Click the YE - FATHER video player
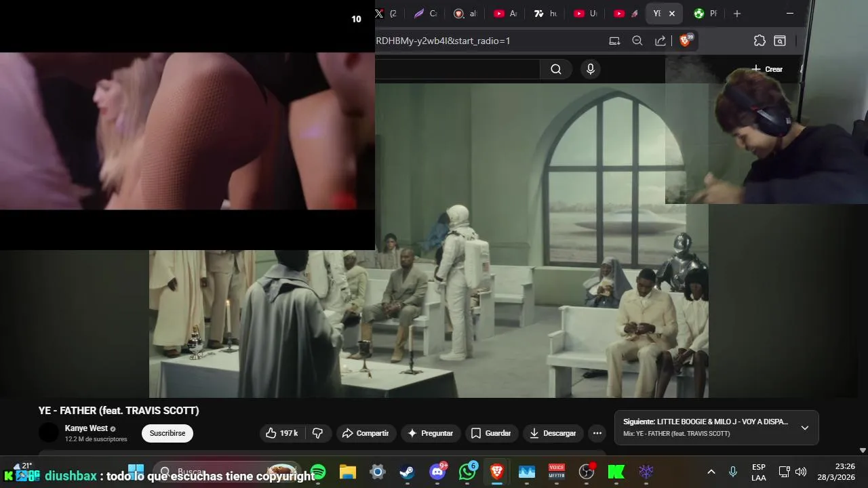Screen dimensions: 868x488 (429, 241)
